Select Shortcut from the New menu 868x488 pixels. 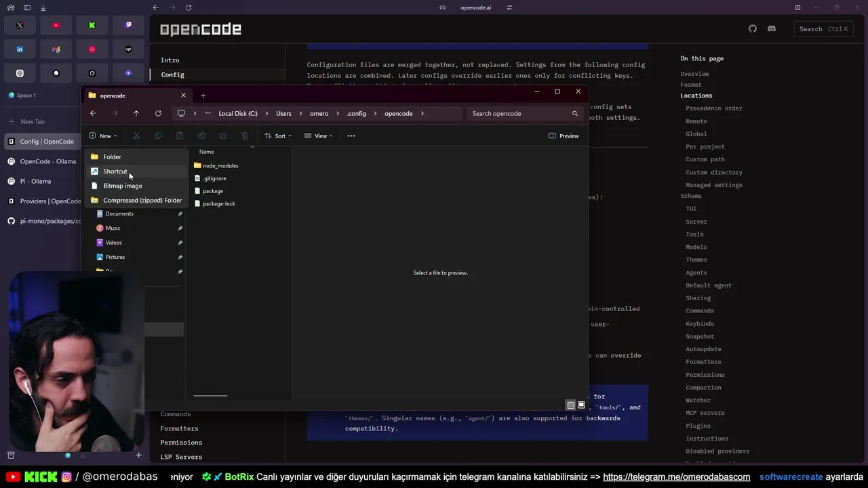pyautogui.click(x=136, y=171)
